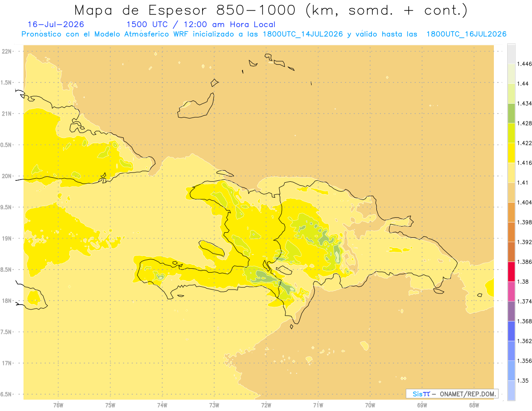Click the '71W' longitude label

pyautogui.click(x=318, y=405)
